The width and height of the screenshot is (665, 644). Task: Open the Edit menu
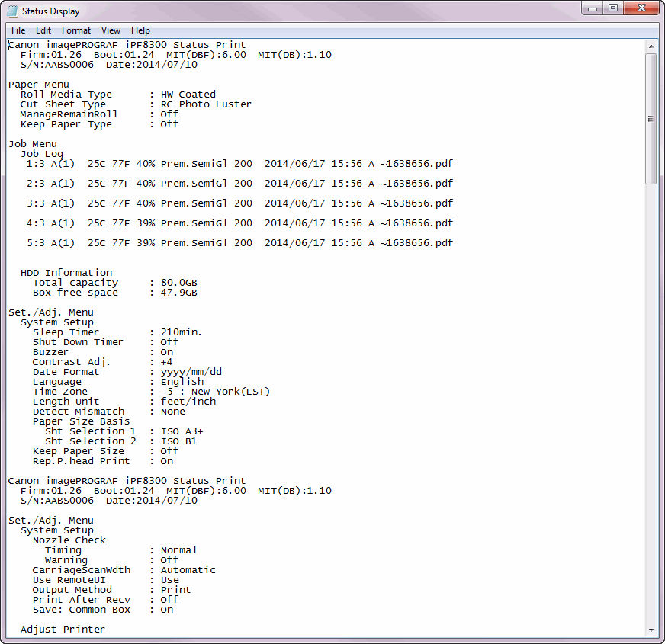click(x=43, y=30)
